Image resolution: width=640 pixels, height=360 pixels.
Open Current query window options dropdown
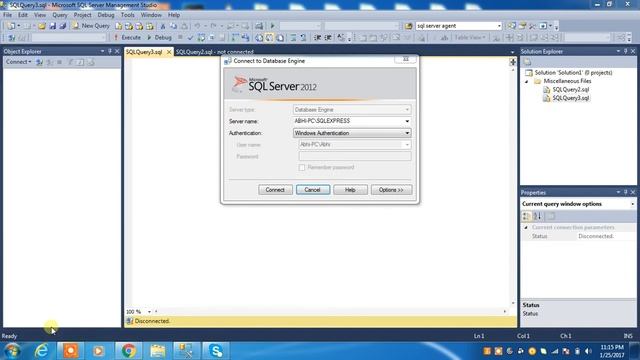pos(632,204)
